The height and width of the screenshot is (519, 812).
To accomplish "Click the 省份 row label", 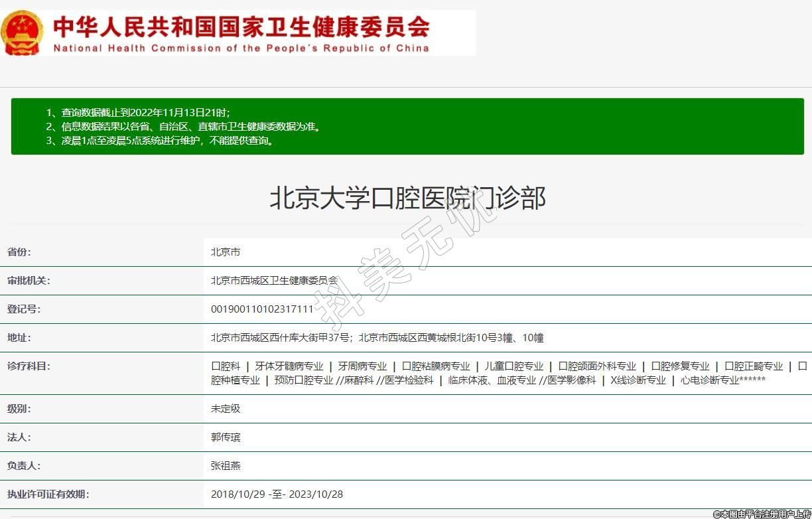I will [x=19, y=252].
